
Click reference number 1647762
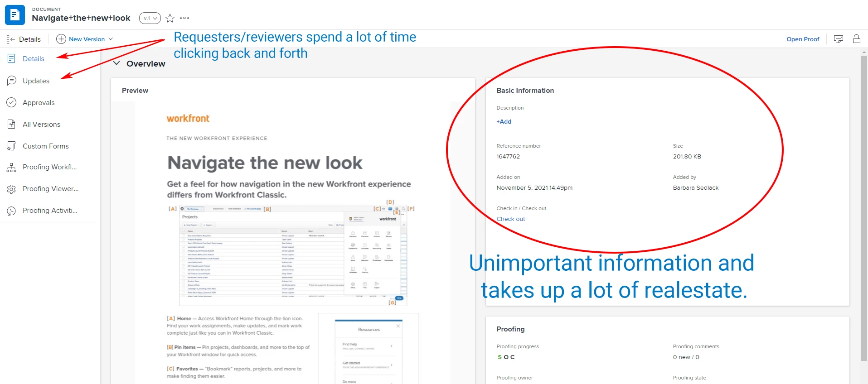pos(508,157)
